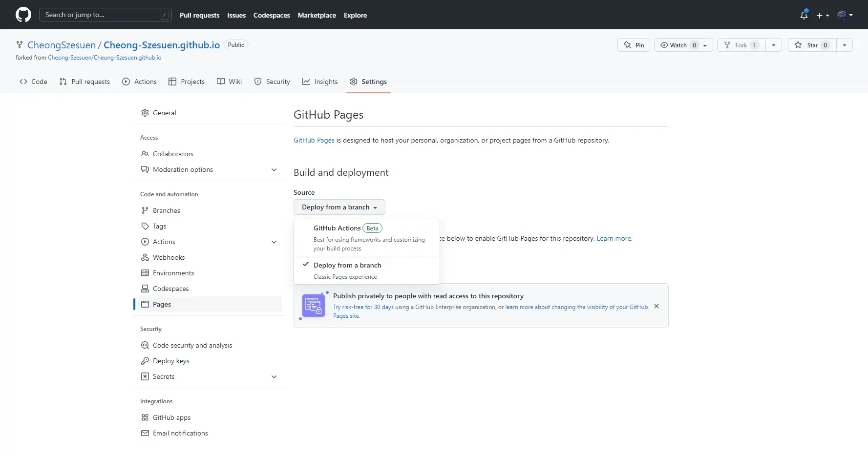Open Email notifications settings
Screen dimensions: 868x456
point(180,433)
